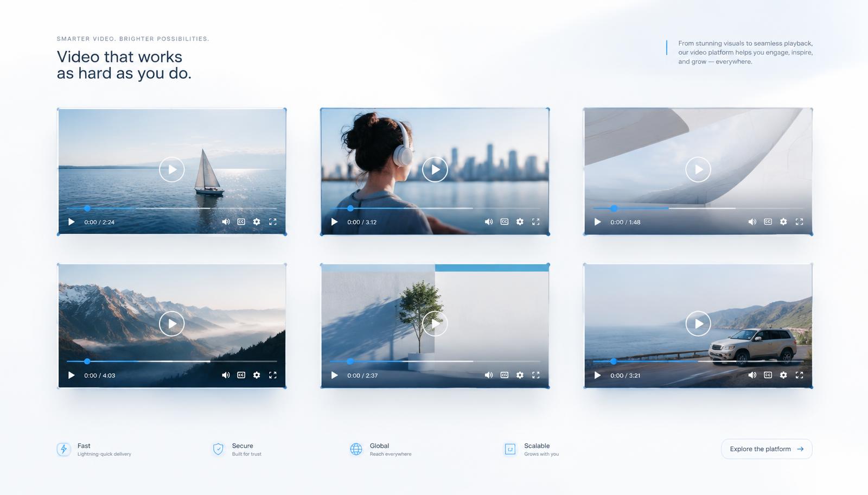Image resolution: width=868 pixels, height=495 pixels.
Task: Click progress handle of 1:48 video
Action: [x=614, y=208]
